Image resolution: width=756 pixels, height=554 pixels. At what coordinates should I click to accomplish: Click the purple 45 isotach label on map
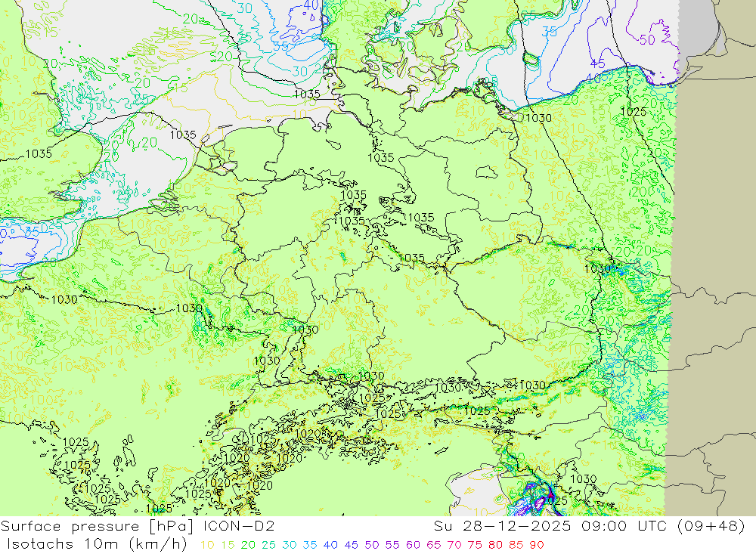click(597, 63)
